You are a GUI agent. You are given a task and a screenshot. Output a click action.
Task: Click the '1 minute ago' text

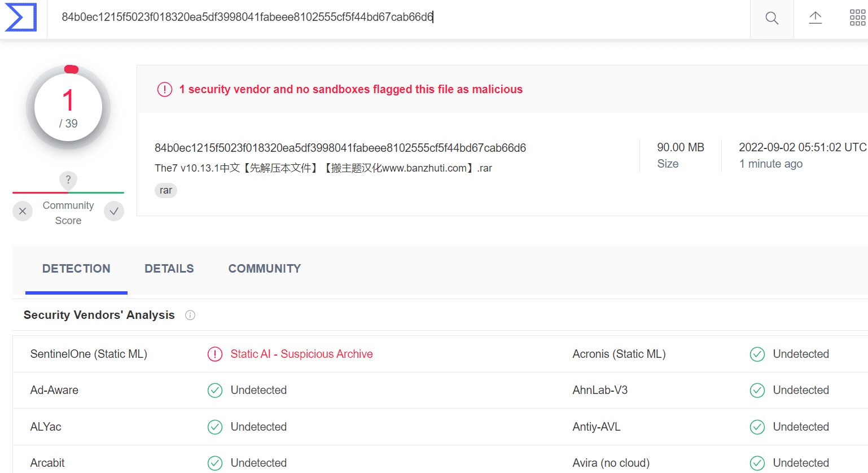coord(771,164)
